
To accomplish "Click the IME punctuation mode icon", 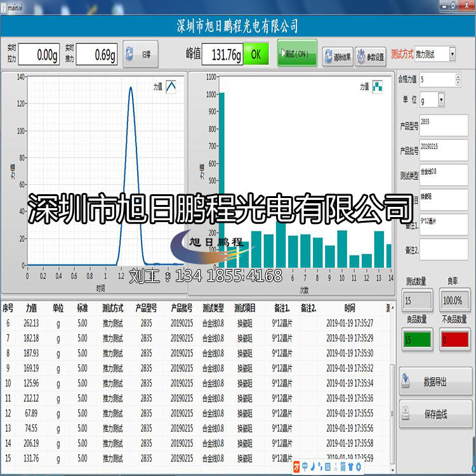I will (x=320, y=466).
